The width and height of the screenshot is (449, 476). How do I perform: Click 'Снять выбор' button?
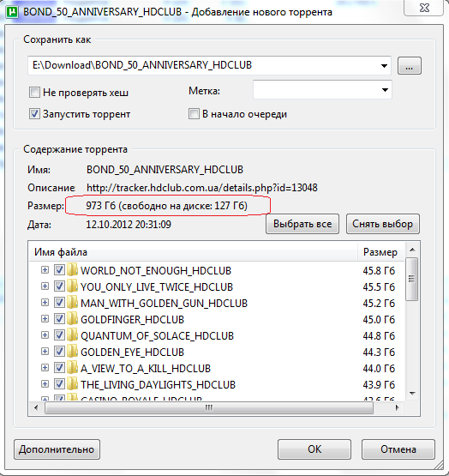click(x=383, y=224)
